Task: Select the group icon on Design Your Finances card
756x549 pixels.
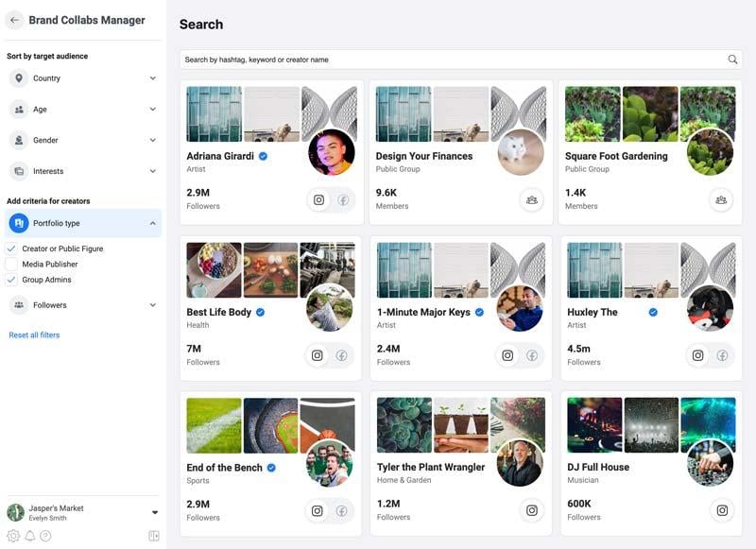Action: [533, 200]
